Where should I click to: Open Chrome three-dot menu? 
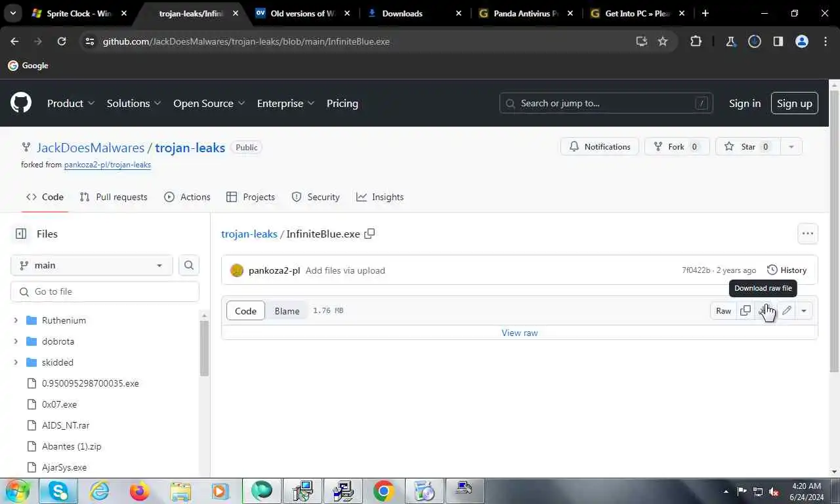(826, 41)
